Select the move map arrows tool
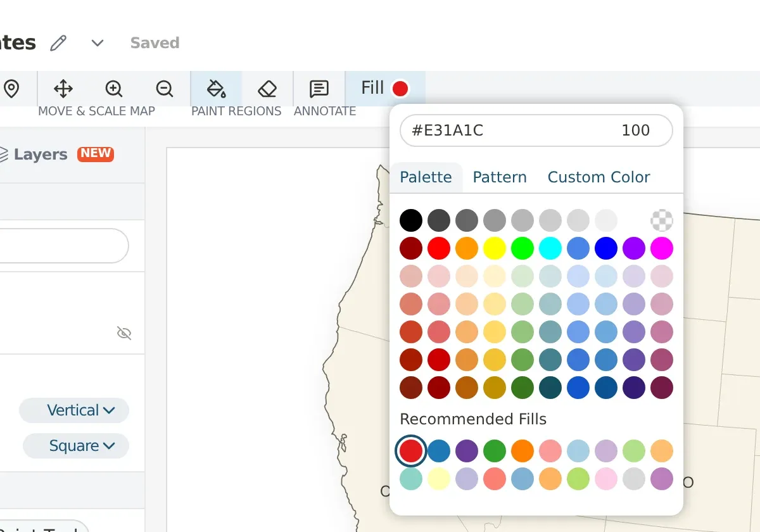Screen dimensions: 760x532 pyautogui.click(x=63, y=89)
